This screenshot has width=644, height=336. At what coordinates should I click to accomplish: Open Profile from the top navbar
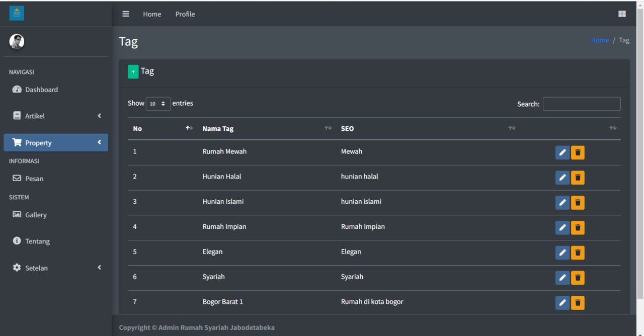(x=185, y=14)
